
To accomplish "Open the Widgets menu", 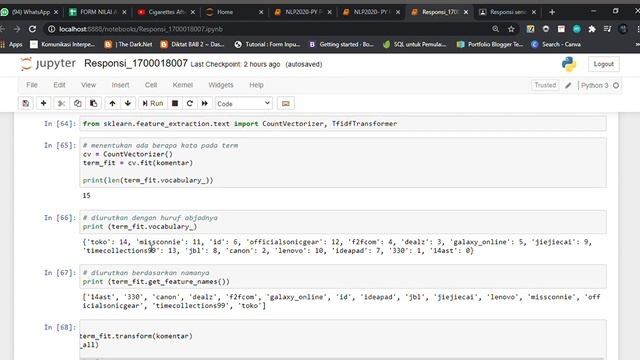I will (x=221, y=85).
